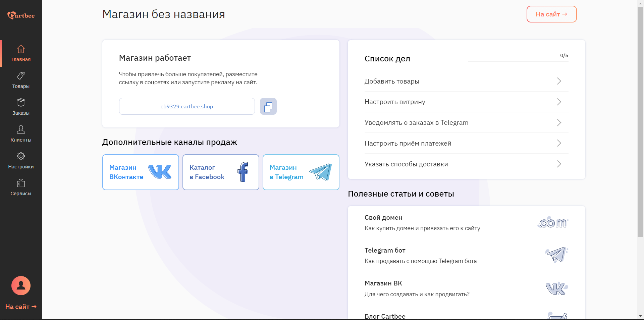Screen dimensions: 644x320
Task: Go to the Заказы sidebar label
Action: click(21, 113)
